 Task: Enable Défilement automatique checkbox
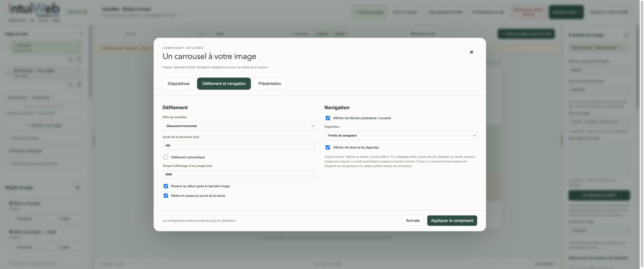coord(166,157)
